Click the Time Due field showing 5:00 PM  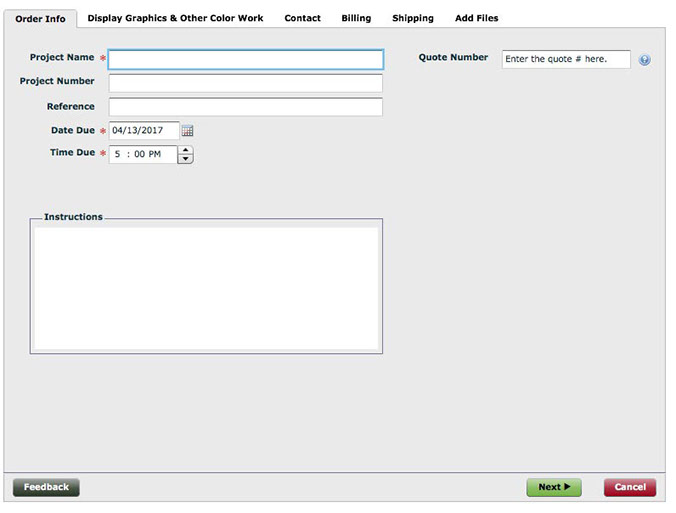click(142, 155)
